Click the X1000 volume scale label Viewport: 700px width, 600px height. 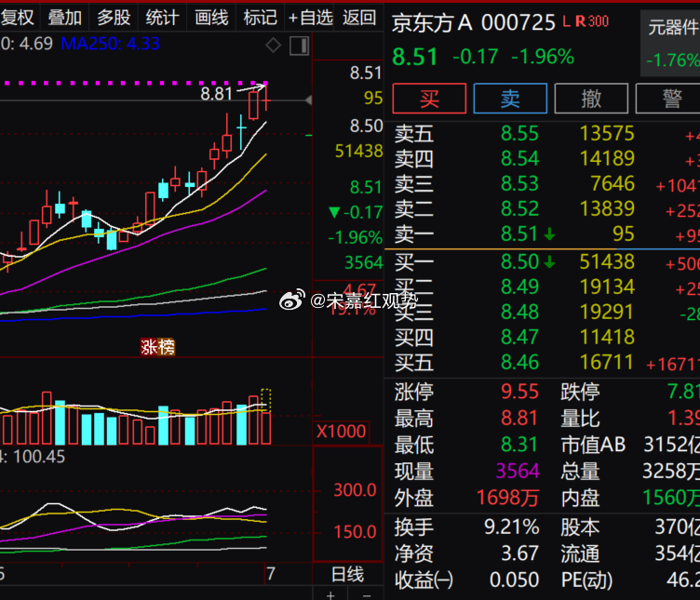[341, 432]
